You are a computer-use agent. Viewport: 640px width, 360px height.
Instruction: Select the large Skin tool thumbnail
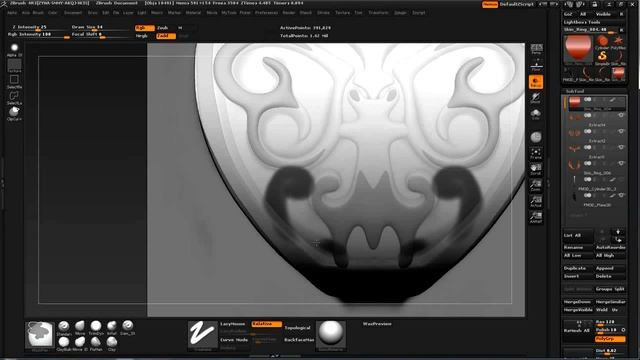(578, 49)
